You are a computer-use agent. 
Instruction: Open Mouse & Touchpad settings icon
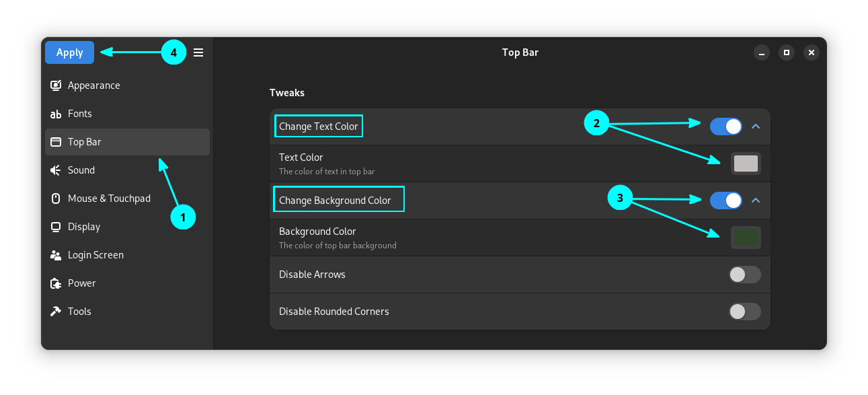point(56,199)
